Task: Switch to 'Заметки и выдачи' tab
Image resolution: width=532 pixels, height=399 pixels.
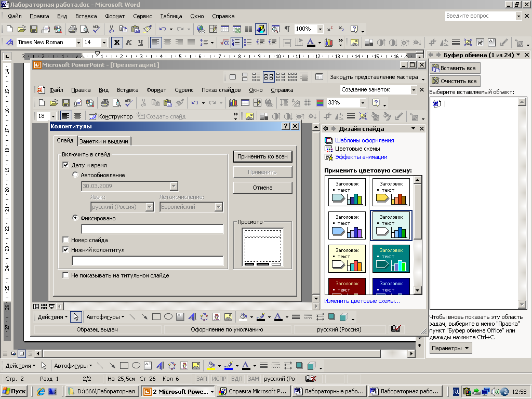Action: pyautogui.click(x=104, y=141)
